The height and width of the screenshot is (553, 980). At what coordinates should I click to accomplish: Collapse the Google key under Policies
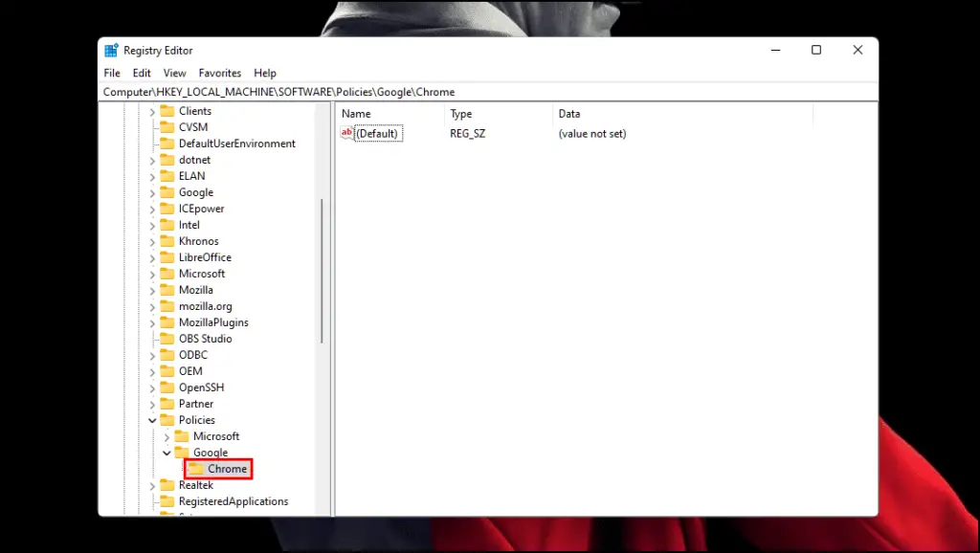[x=167, y=453]
